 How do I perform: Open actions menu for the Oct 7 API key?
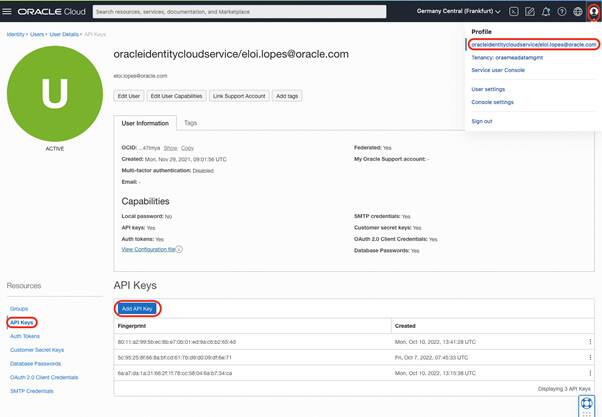[x=590, y=357]
